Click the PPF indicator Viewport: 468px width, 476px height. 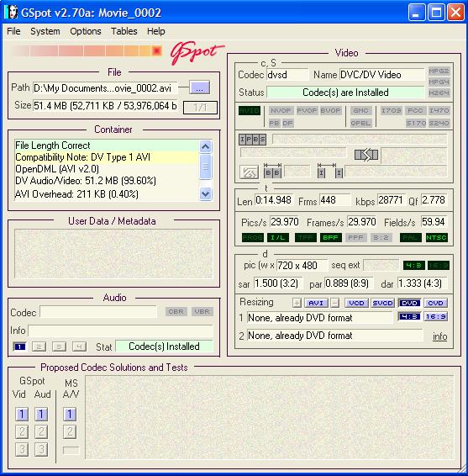pos(355,237)
